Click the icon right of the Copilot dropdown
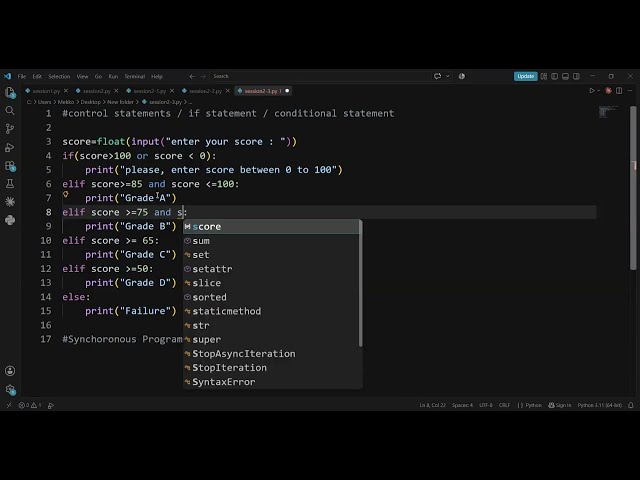The width and height of the screenshot is (640, 480). (462, 76)
